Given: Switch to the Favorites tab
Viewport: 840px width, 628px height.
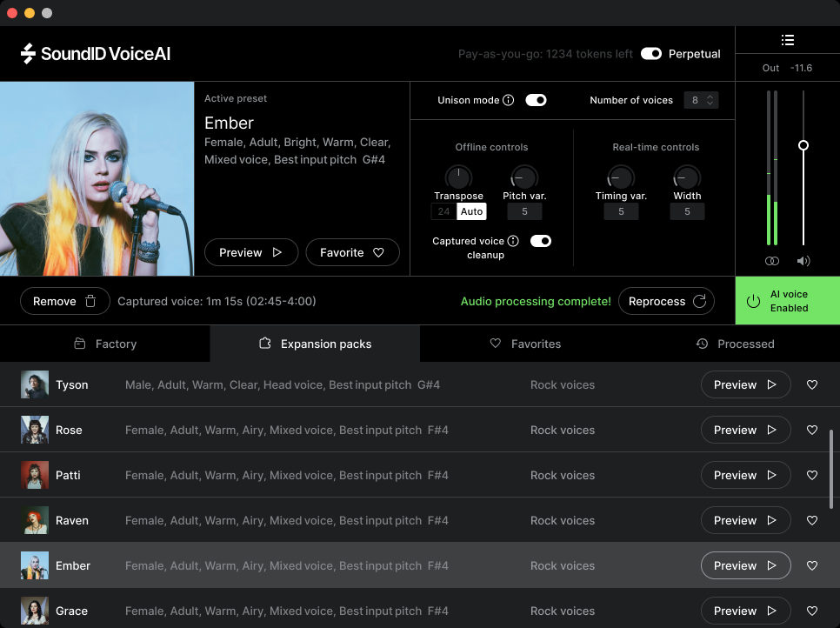Looking at the screenshot, I should 525,343.
